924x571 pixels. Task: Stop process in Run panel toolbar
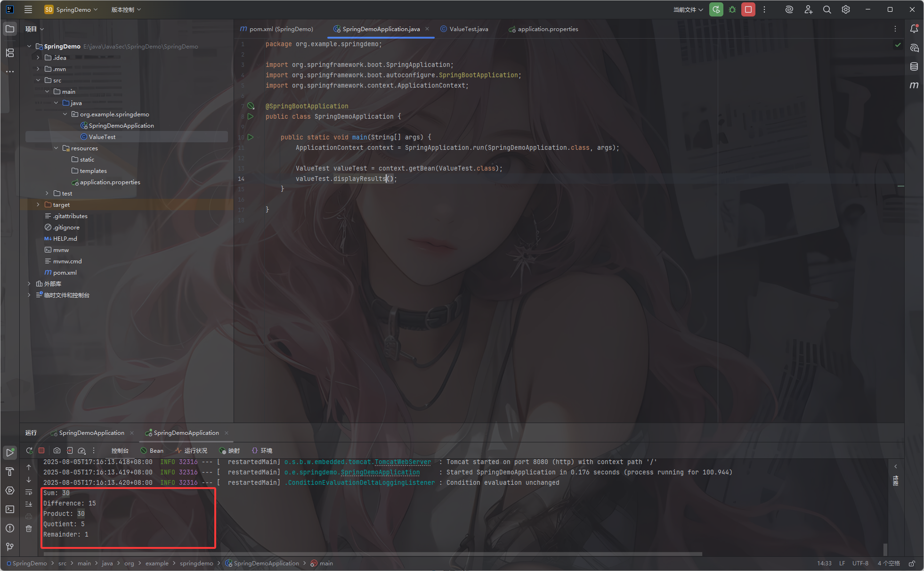[x=41, y=450]
